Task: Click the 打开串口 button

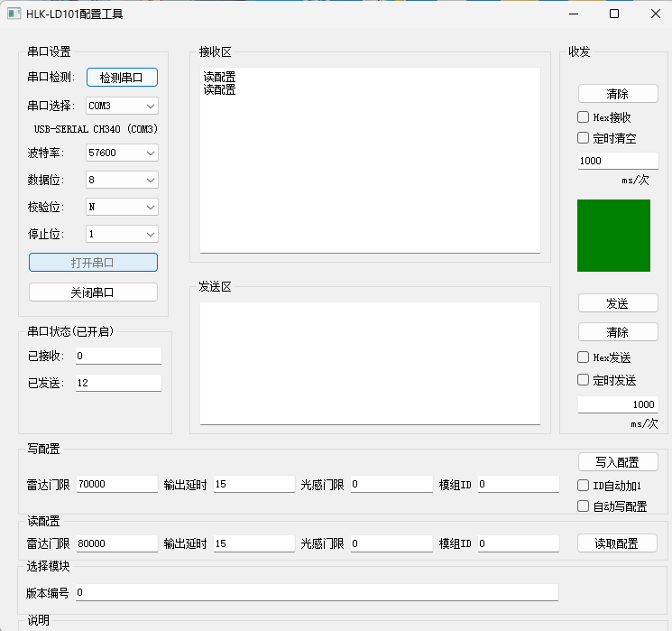Action: pos(93,263)
